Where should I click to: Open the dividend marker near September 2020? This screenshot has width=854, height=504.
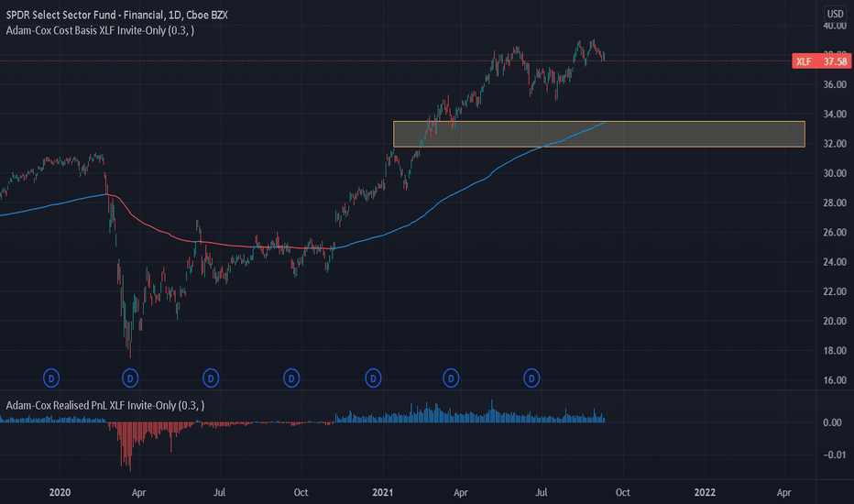[291, 378]
